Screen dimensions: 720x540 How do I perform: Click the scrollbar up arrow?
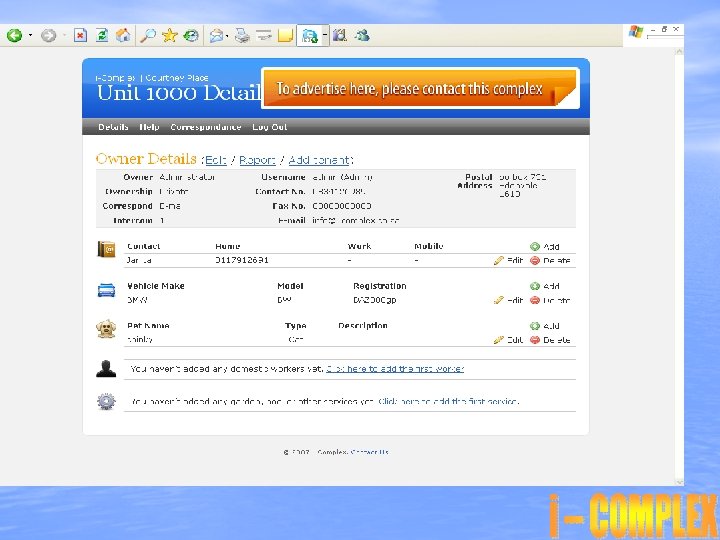679,52
